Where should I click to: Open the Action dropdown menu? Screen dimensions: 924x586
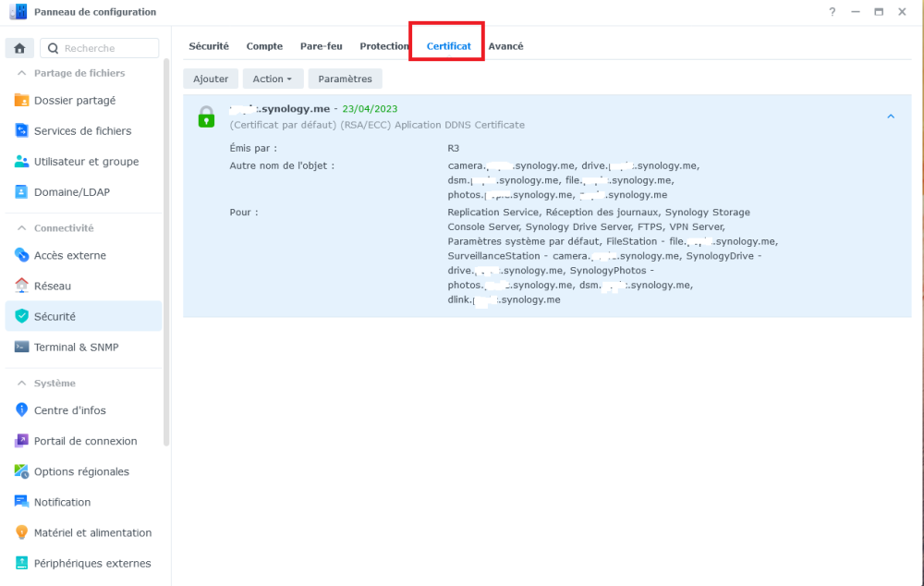coord(273,79)
